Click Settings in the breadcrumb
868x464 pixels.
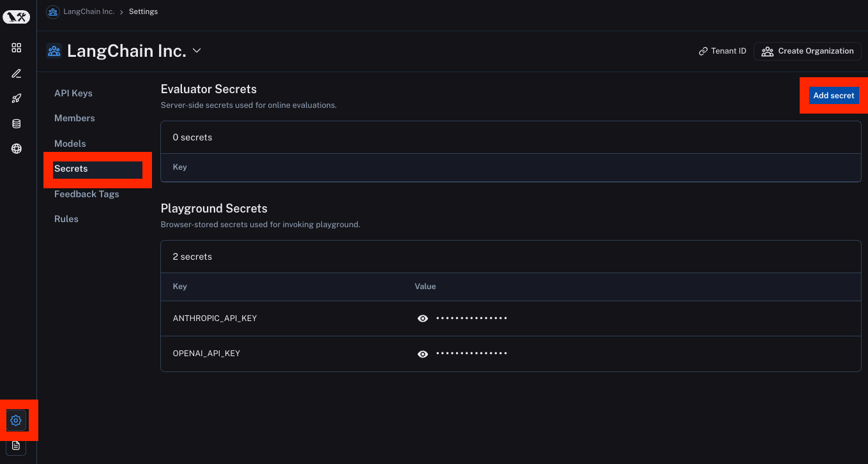(143, 11)
